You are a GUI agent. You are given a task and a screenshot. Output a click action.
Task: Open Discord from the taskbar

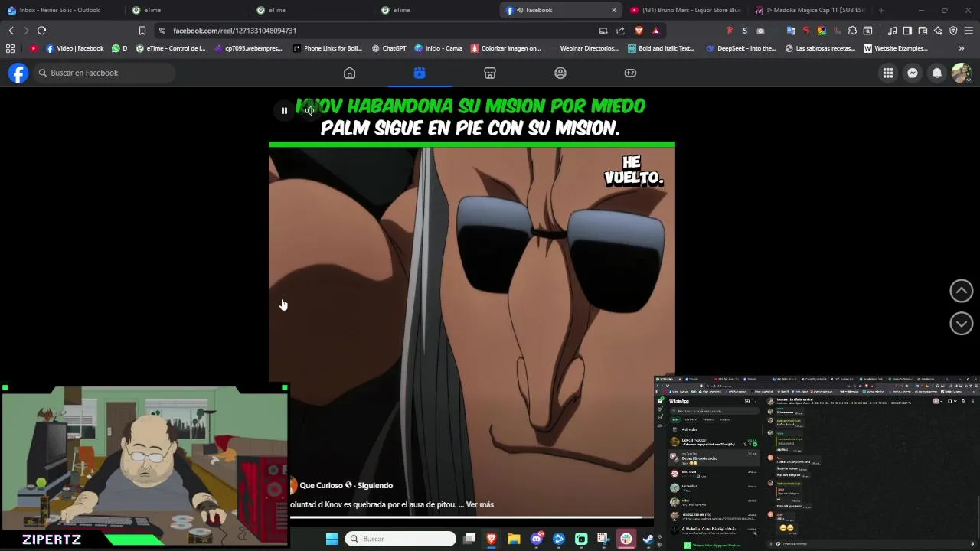tap(537, 539)
